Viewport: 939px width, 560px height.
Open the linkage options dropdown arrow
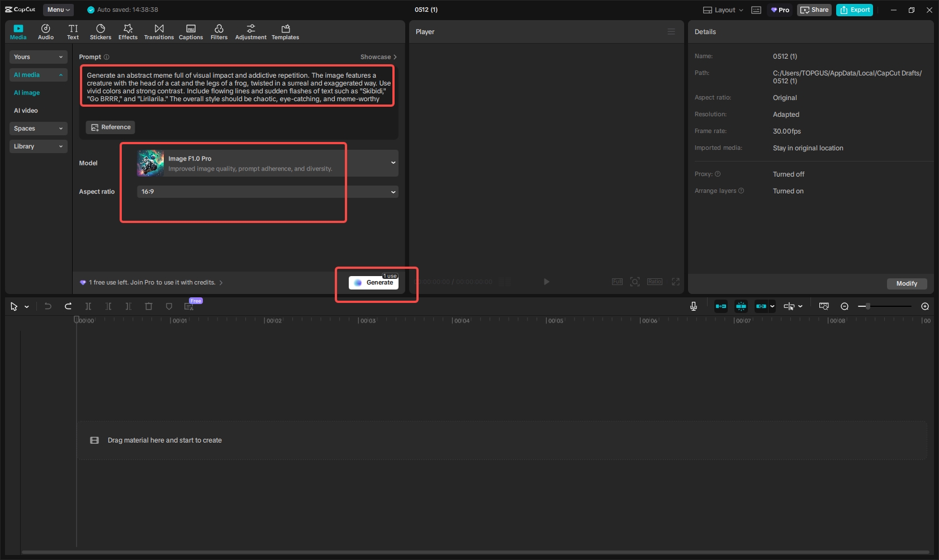tap(772, 306)
